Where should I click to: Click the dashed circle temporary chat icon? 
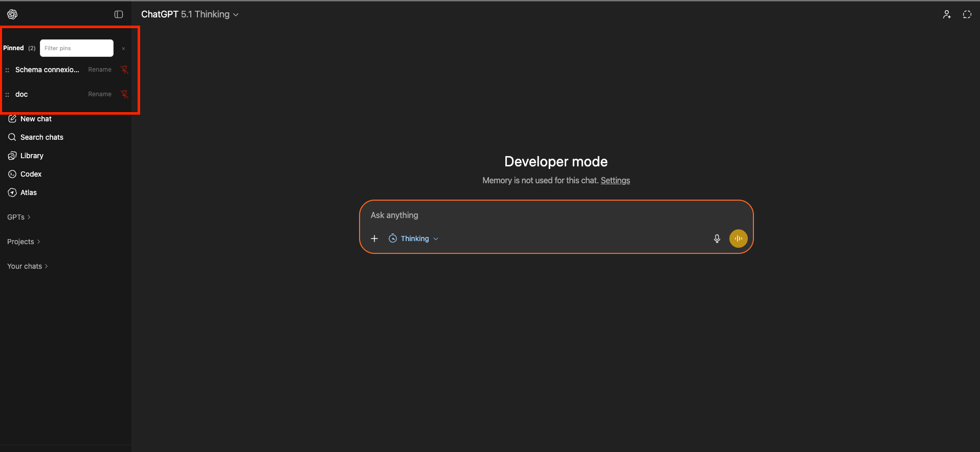967,14
